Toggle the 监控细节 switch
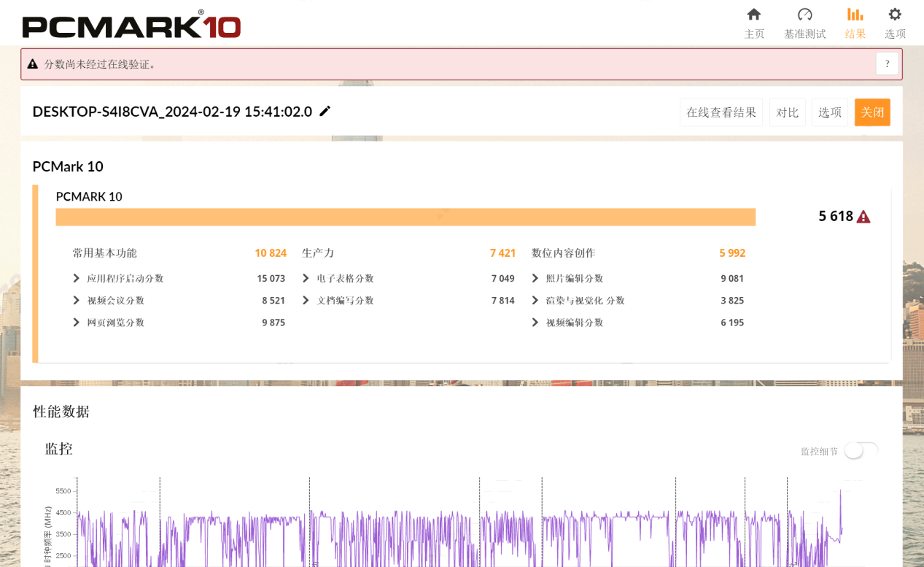This screenshot has height=567, width=924. pyautogui.click(x=861, y=451)
